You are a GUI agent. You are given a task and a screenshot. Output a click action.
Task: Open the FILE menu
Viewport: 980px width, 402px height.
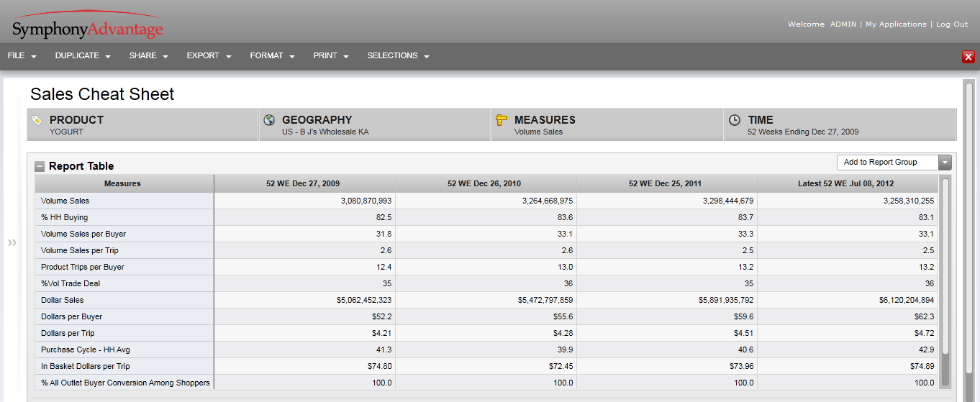tap(22, 56)
